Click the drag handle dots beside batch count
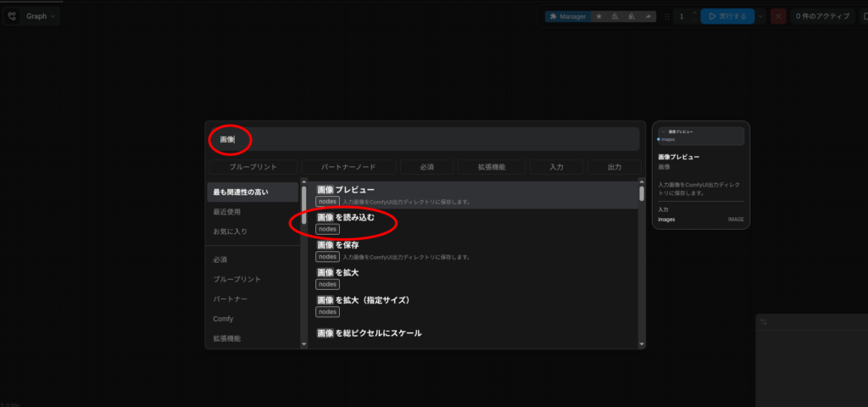The height and width of the screenshot is (407, 868). click(x=667, y=16)
